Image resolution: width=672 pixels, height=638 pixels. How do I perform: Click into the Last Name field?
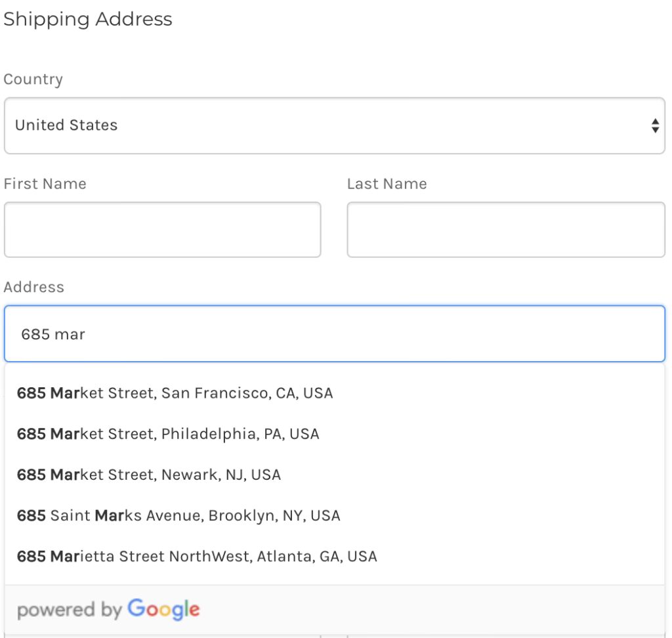[x=505, y=230]
